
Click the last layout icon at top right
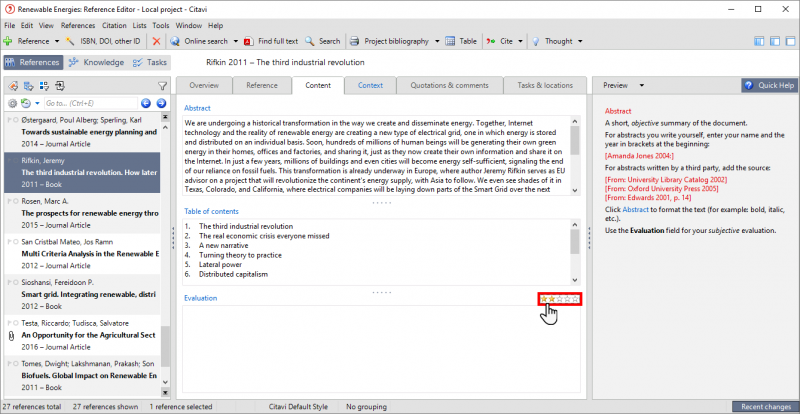790,41
